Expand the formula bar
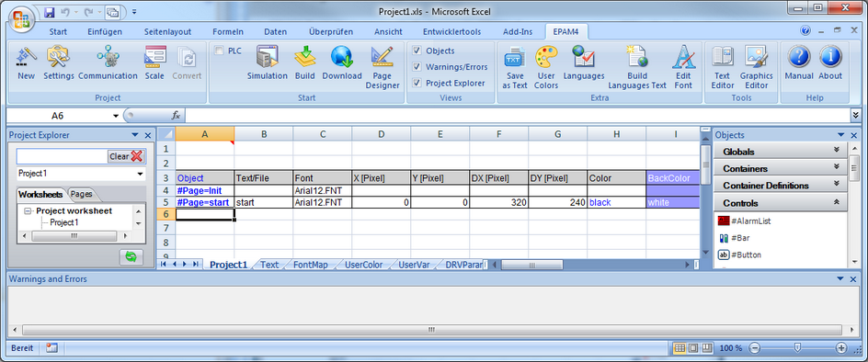The height and width of the screenshot is (362, 868). coord(857,116)
